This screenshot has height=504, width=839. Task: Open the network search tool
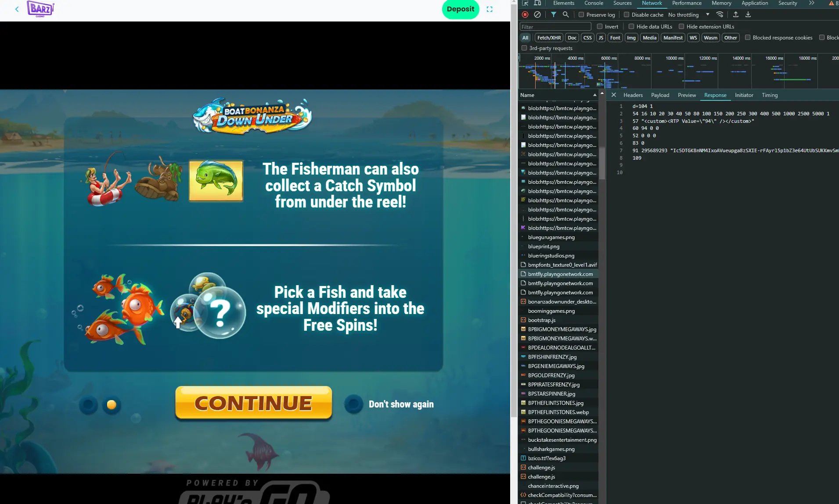(x=566, y=14)
